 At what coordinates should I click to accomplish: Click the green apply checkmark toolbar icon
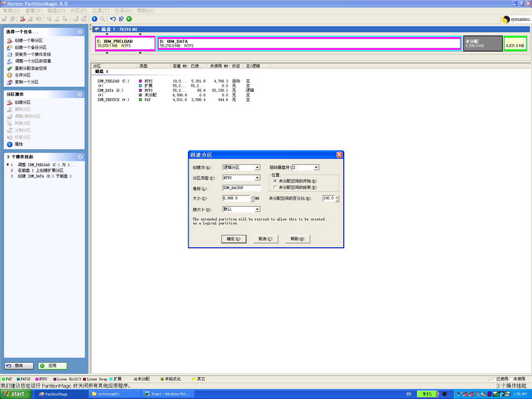[129, 19]
